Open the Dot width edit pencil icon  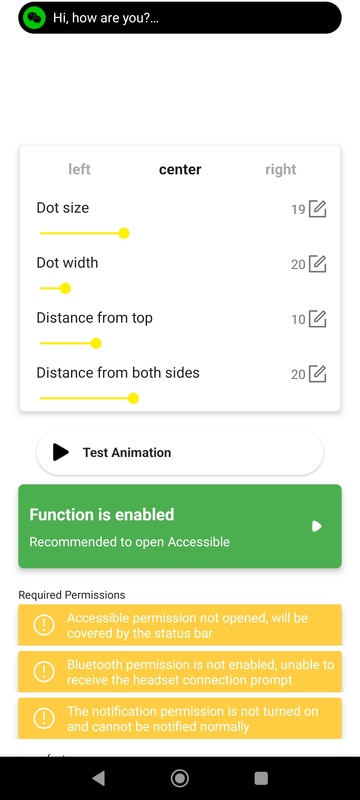318,264
